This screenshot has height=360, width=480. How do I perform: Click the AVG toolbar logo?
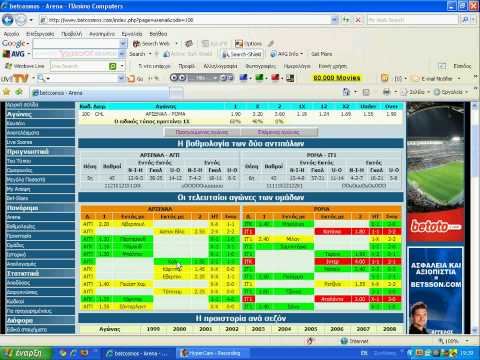point(14,54)
